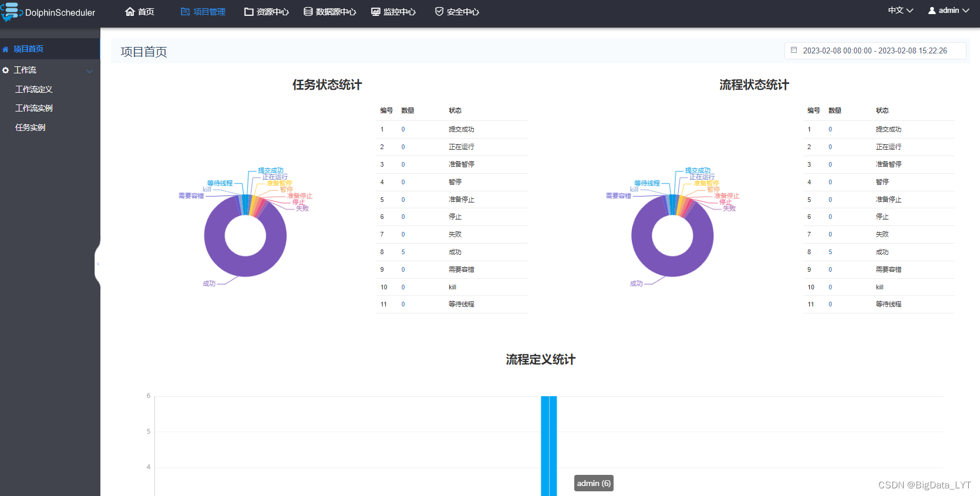Click the home icon beside 项目首页

[6, 49]
